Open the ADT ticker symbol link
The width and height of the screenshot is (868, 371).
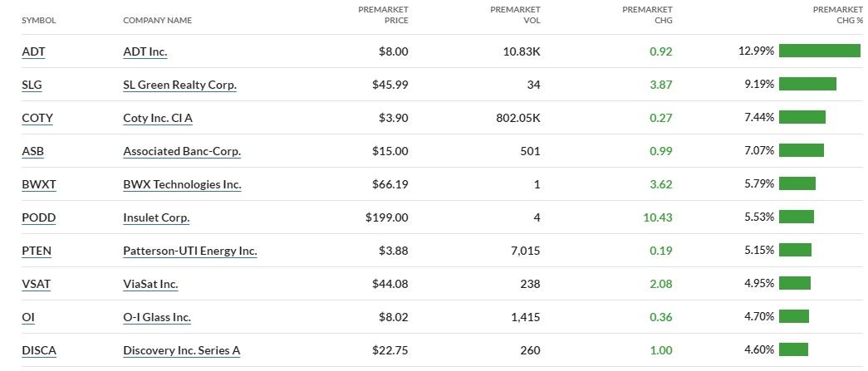point(33,51)
